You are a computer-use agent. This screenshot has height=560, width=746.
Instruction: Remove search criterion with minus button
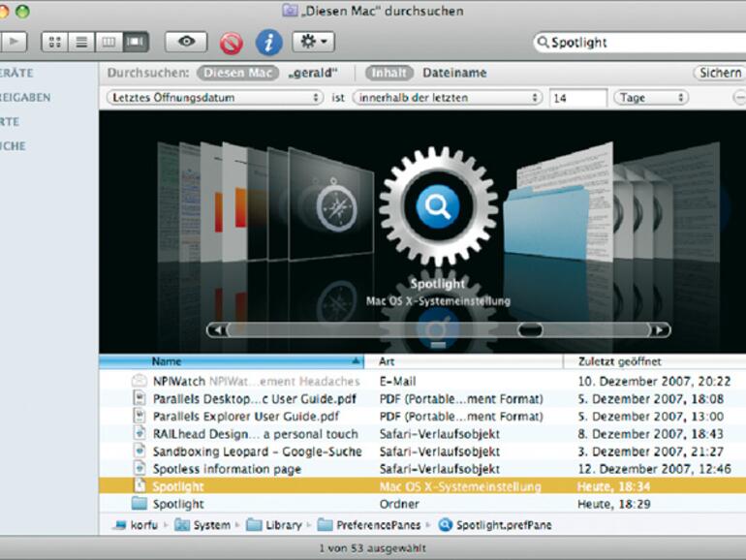[739, 98]
